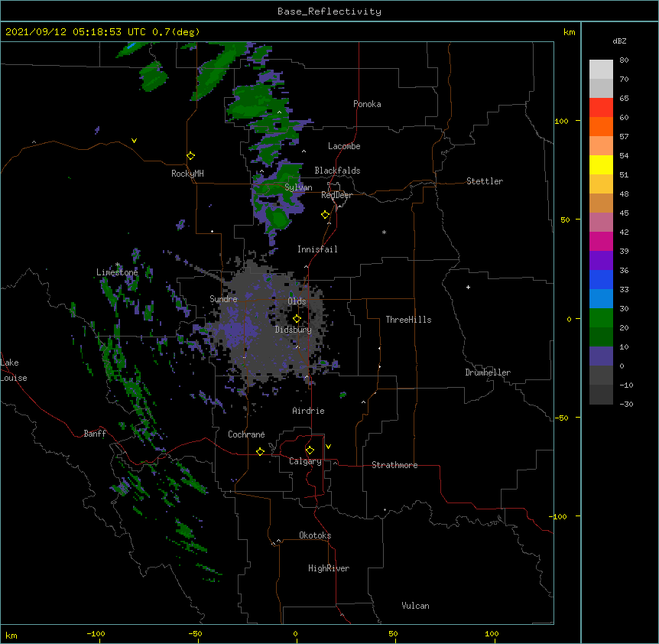
Task: Click the white asterisk above Limestone label
Action: (x=118, y=265)
